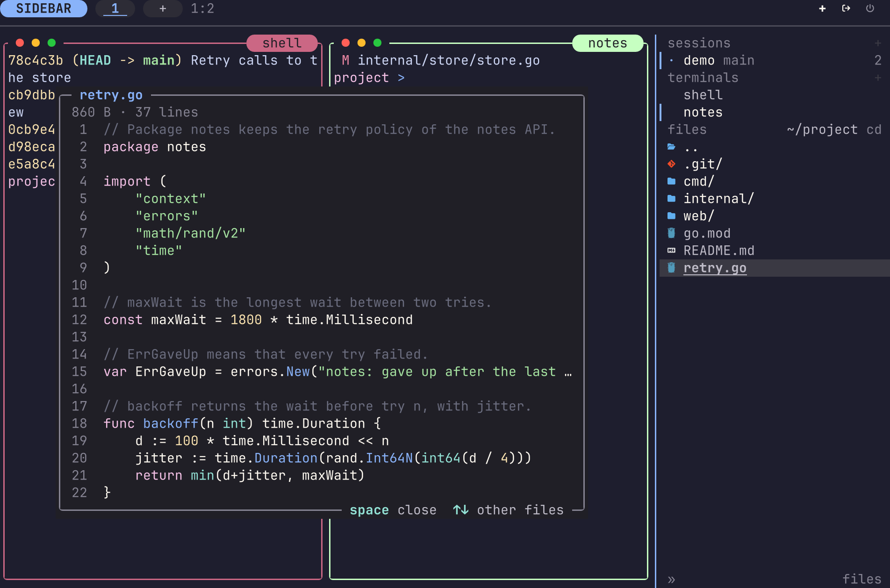The image size is (890, 588).
Task: Select shell in the terminals list
Action: coord(775,95)
